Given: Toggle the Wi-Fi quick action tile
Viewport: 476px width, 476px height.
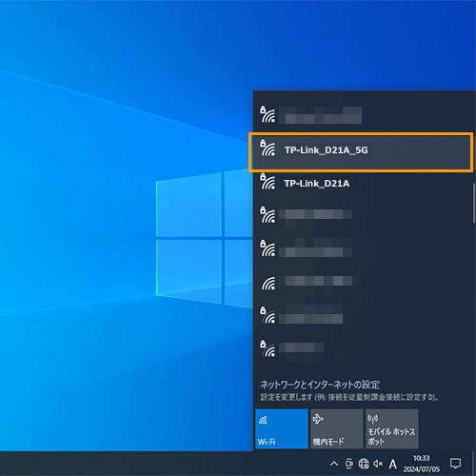Looking at the screenshot, I should pyautogui.click(x=282, y=428).
